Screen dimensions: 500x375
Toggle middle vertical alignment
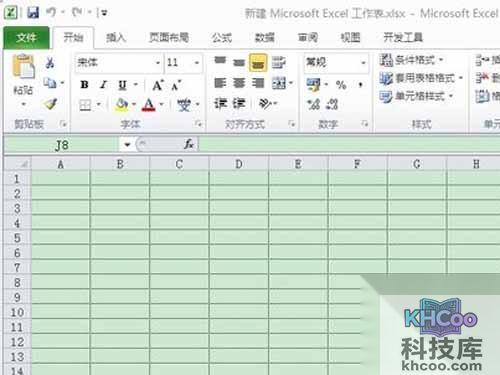[239, 62]
